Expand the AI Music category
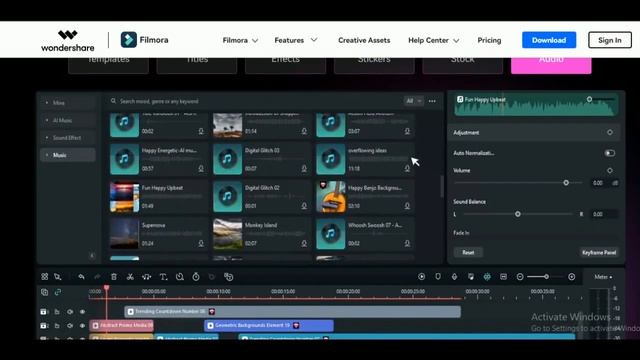640x360 pixels. click(x=68, y=120)
